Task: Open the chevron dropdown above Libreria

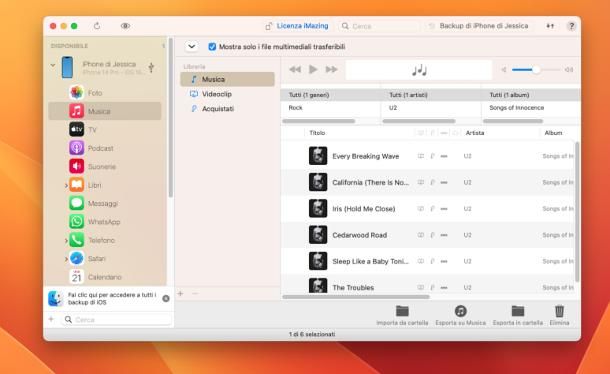Action: (x=191, y=46)
